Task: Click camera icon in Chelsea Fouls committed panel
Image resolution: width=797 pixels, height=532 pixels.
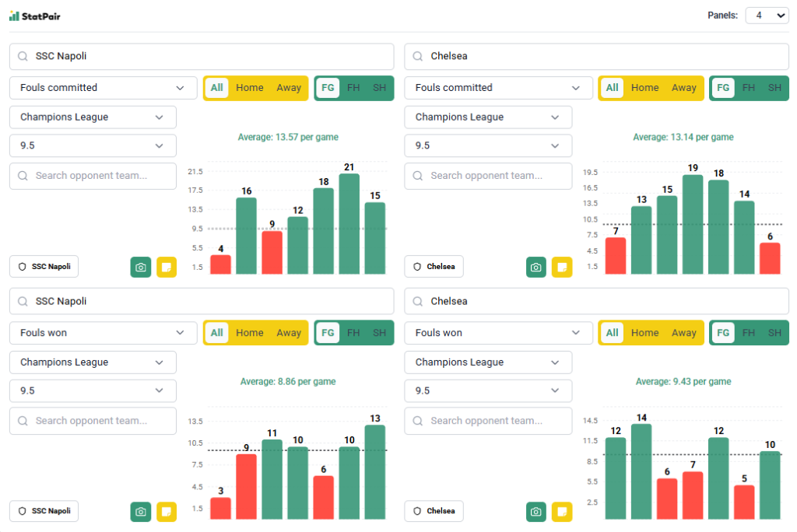Action: (x=536, y=267)
